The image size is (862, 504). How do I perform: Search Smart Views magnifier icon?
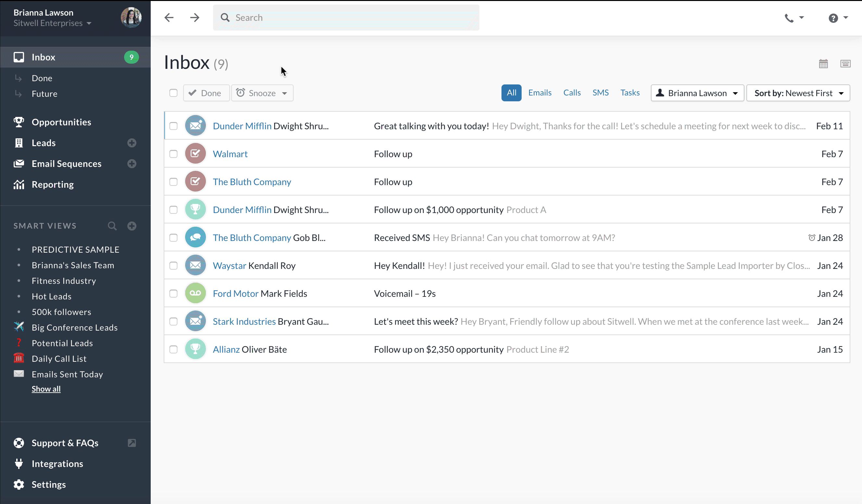pos(112,226)
